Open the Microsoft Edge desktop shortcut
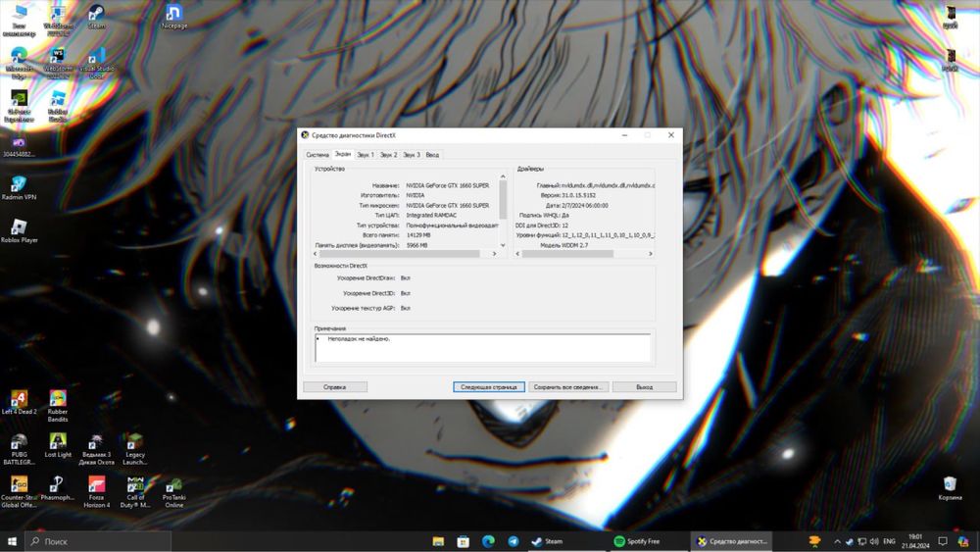 pyautogui.click(x=19, y=63)
